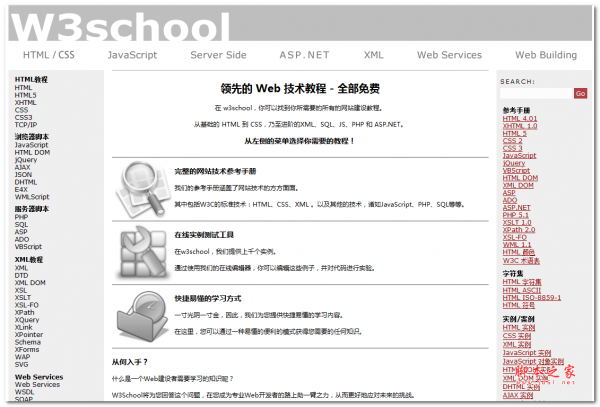Open the JavaScript navigation tab
The height and width of the screenshot is (407, 600).
132,55
